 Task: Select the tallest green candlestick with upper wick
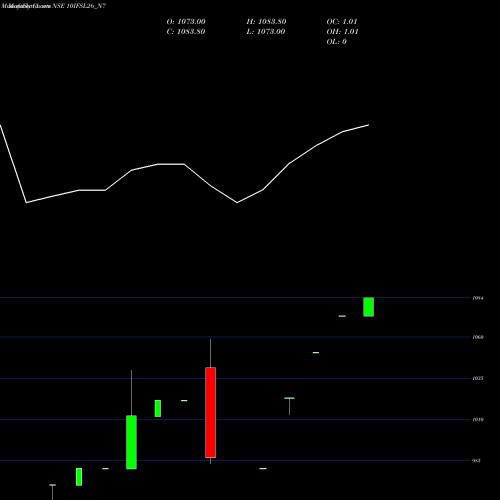tap(131, 442)
